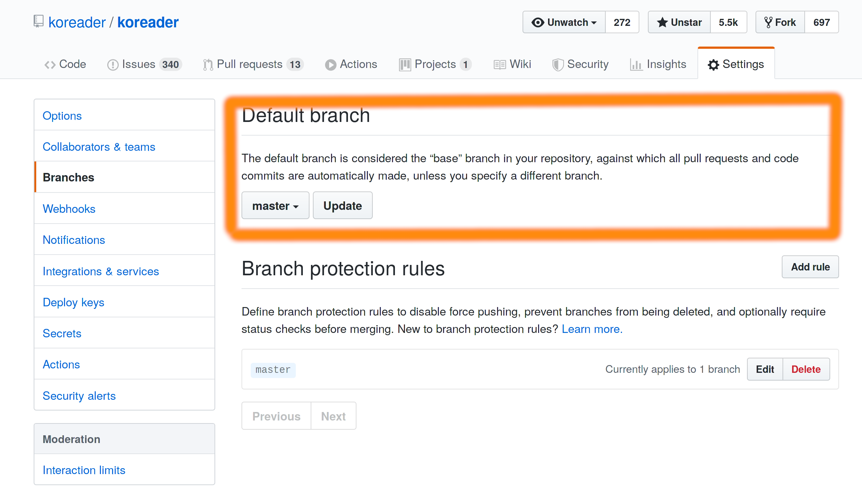Click the Insights tab graph icon
Image resolution: width=862 pixels, height=504 pixels.
[x=636, y=65]
